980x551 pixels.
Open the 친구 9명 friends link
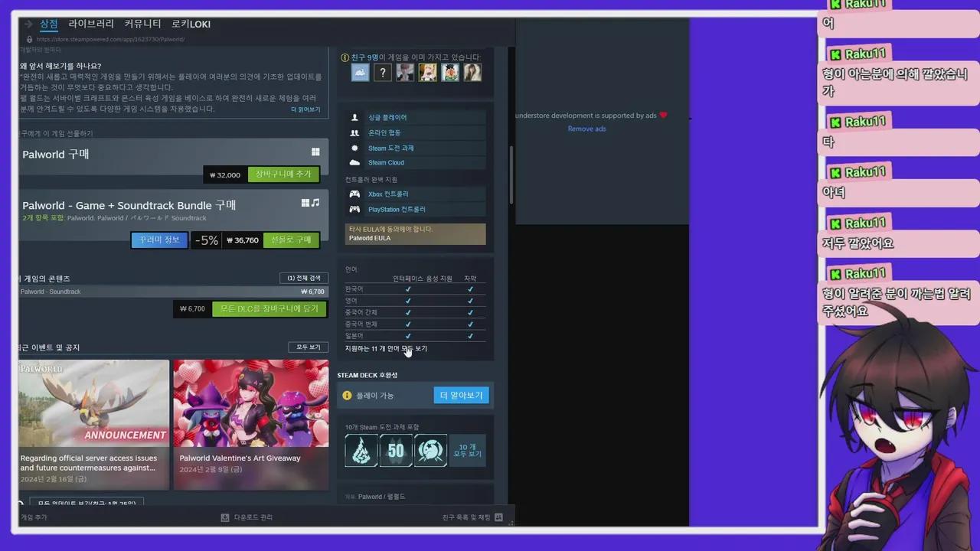[x=364, y=57]
